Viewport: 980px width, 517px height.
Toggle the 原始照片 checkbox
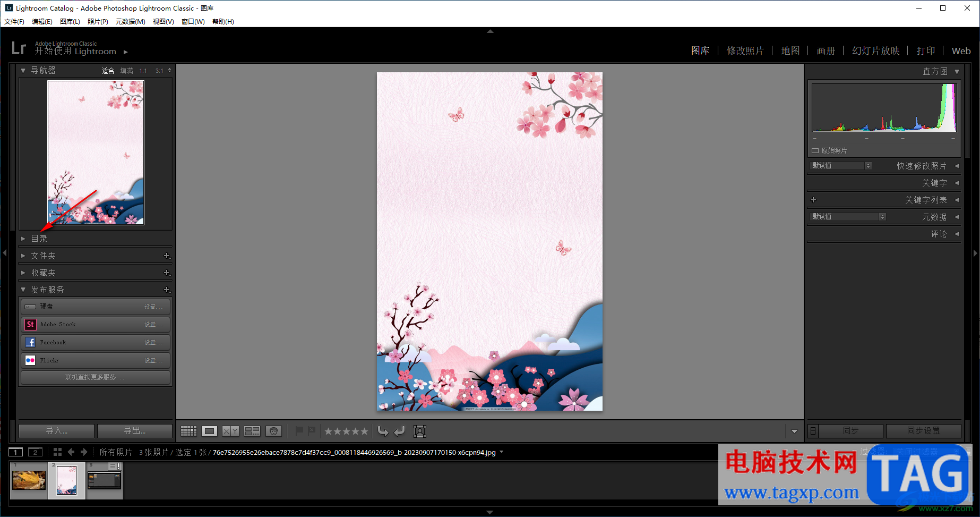[815, 151]
